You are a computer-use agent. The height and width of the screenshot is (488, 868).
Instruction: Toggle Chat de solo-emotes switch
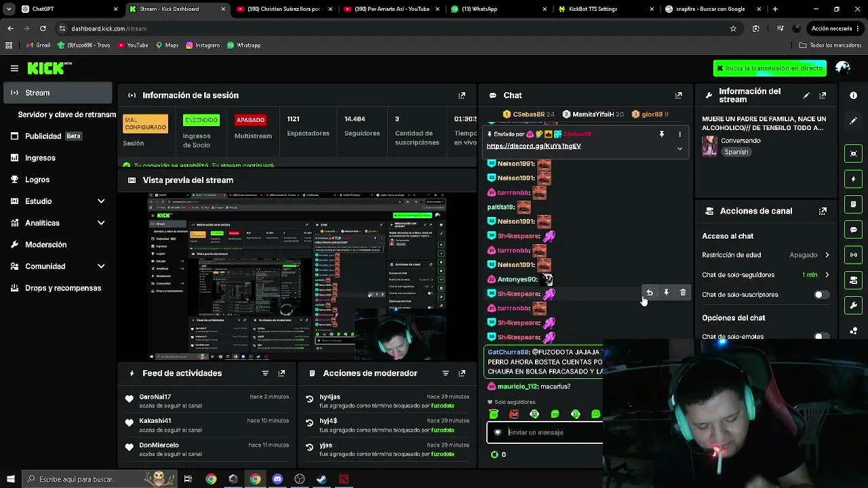pyautogui.click(x=821, y=336)
